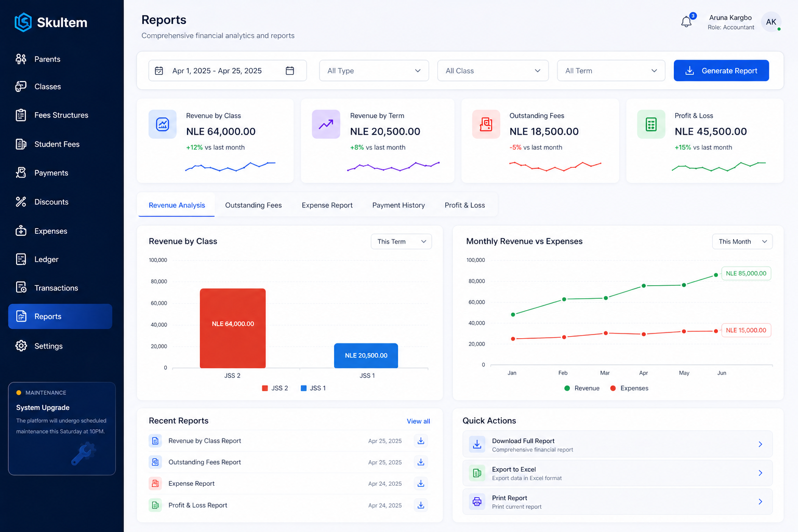Open the Profit & Loss Report entry
This screenshot has height=532, width=798.
click(198, 505)
